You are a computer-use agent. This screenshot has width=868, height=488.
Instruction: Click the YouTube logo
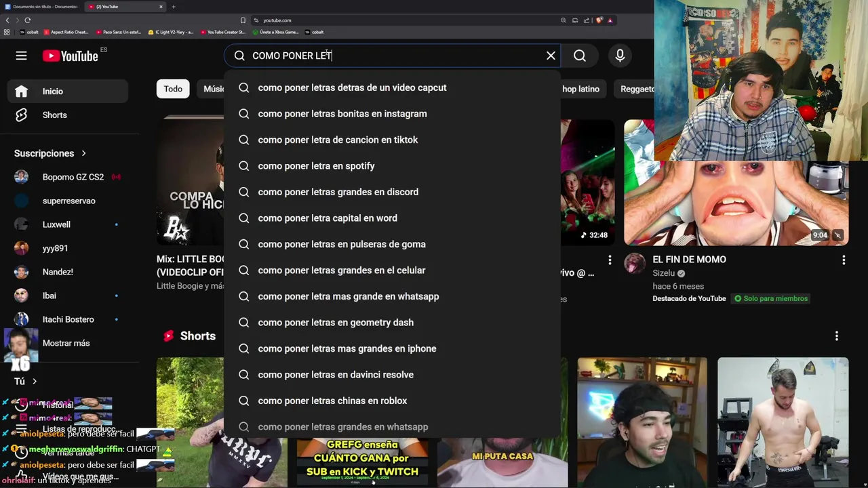71,56
